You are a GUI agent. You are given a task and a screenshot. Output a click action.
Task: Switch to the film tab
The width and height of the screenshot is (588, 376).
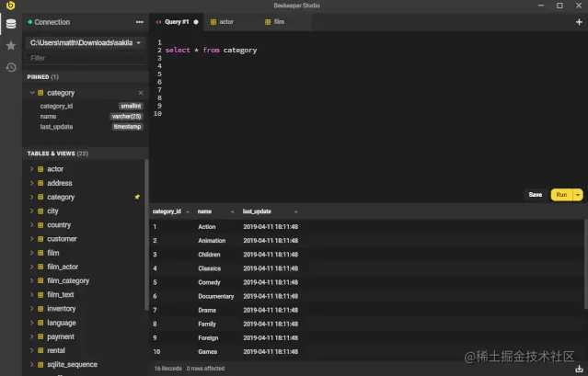tap(279, 22)
